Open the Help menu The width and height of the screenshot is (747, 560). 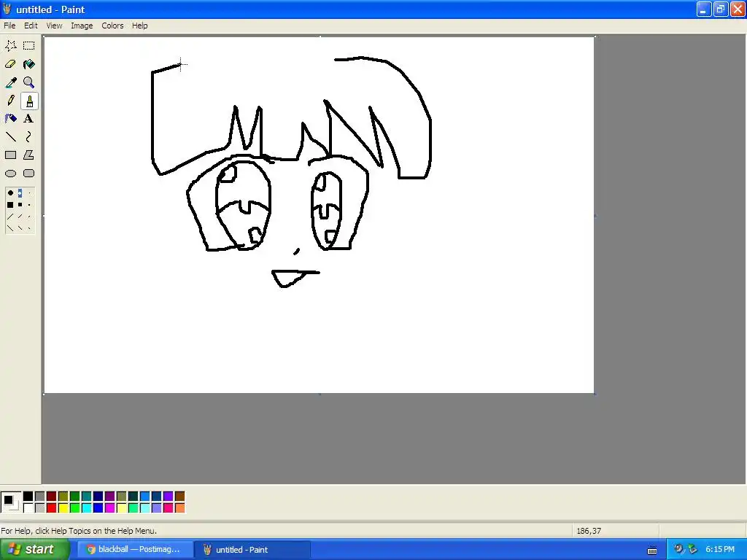139,26
